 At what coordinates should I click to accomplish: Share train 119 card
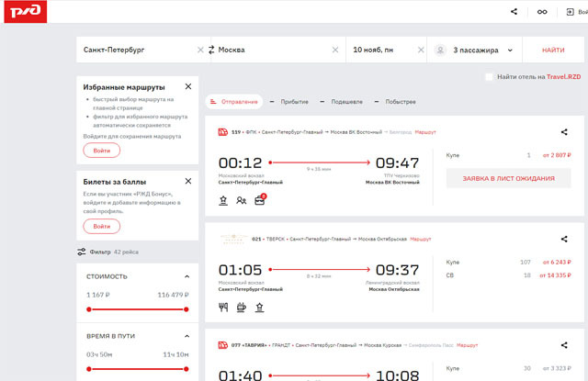[564, 132]
